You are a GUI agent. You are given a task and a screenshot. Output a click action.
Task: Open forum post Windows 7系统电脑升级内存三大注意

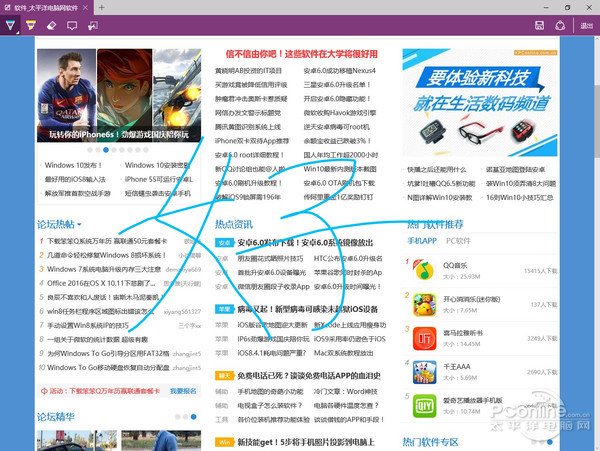pos(104,269)
